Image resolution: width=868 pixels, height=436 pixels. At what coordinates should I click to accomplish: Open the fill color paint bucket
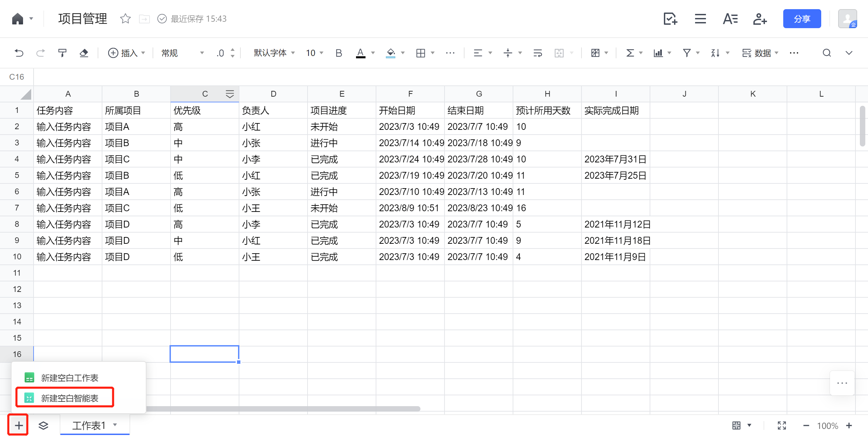[x=391, y=53]
